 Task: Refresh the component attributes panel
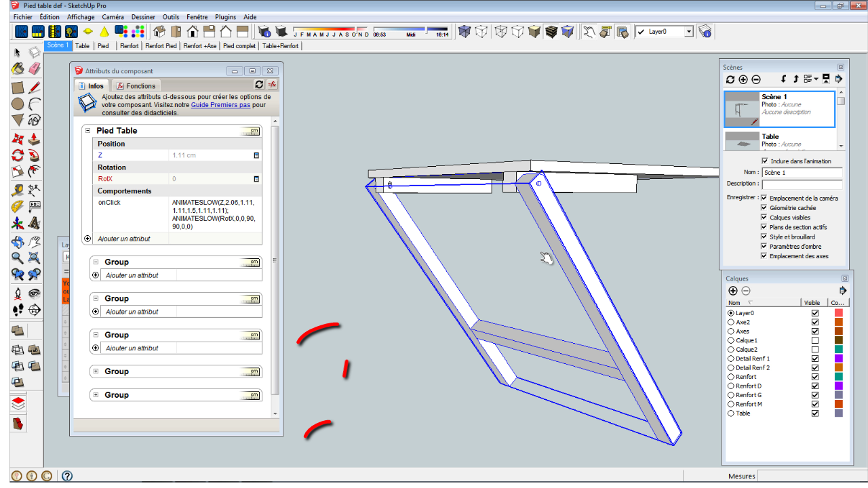[258, 85]
